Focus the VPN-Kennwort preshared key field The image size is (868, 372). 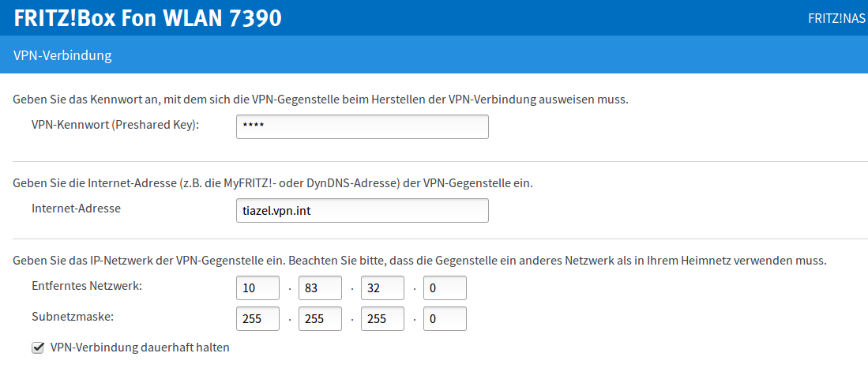(x=362, y=126)
